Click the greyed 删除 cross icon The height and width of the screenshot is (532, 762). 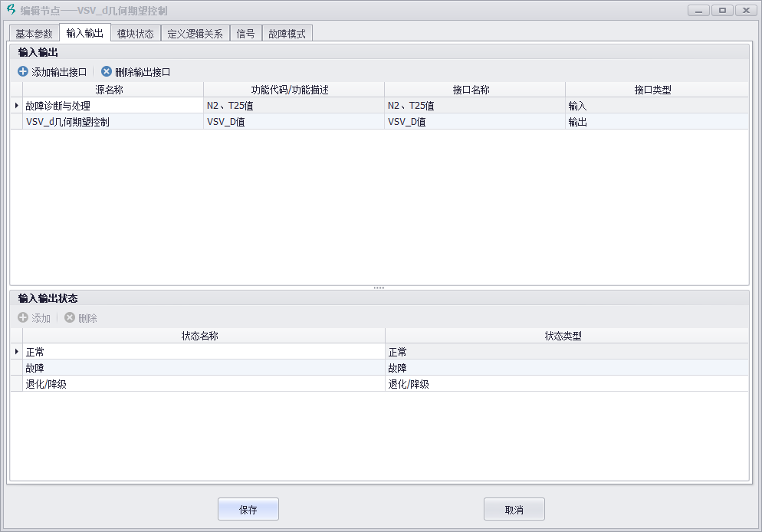[x=70, y=317]
